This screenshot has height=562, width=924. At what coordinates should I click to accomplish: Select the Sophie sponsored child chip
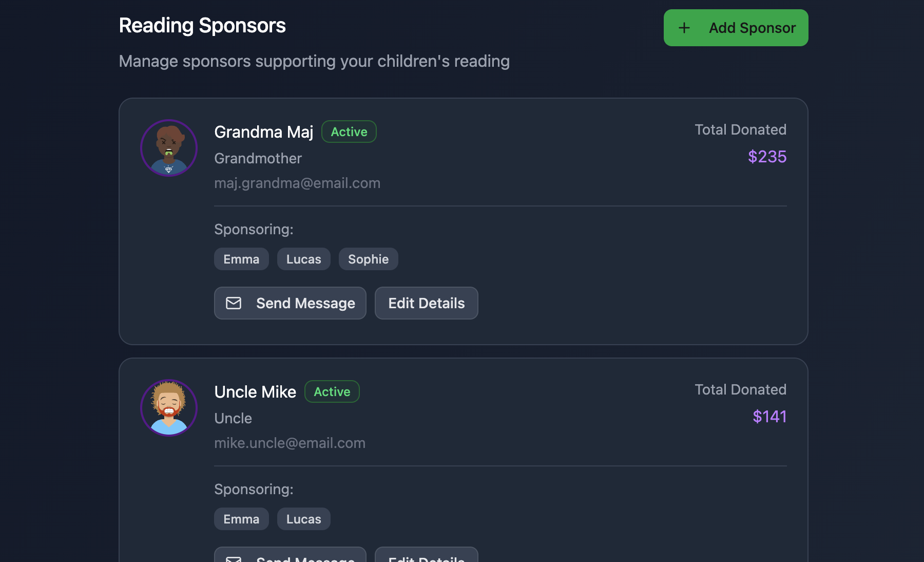(368, 259)
